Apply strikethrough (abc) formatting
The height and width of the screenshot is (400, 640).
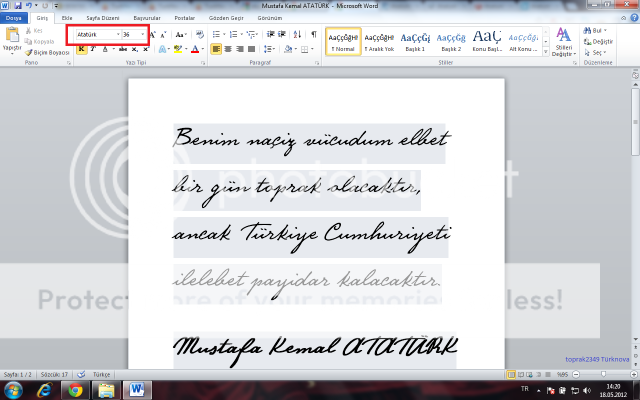123,49
